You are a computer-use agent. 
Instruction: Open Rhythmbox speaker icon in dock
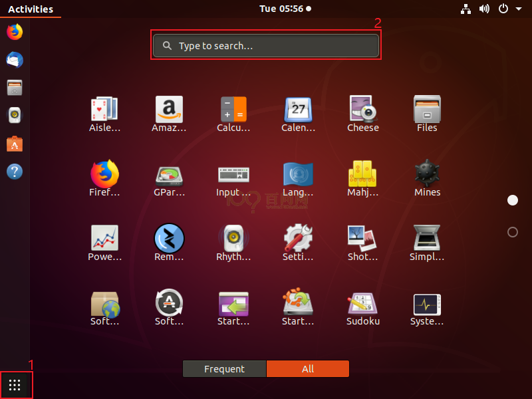pos(15,115)
